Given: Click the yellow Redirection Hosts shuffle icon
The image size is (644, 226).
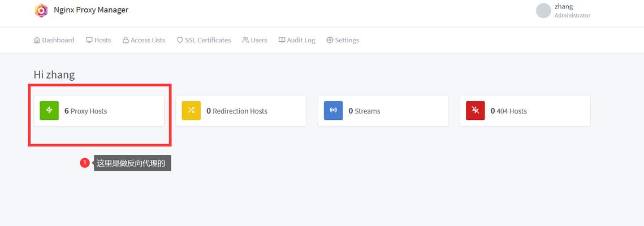Looking at the screenshot, I should coord(192,111).
